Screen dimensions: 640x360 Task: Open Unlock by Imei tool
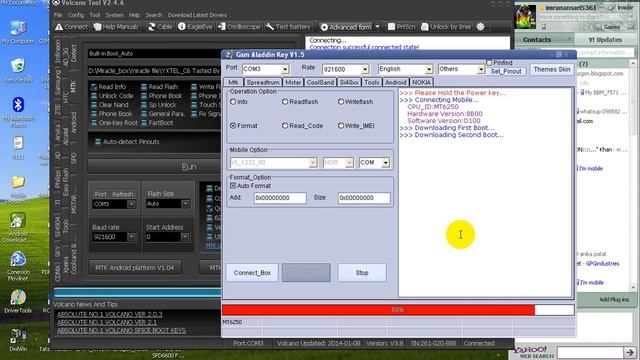(x=446, y=27)
